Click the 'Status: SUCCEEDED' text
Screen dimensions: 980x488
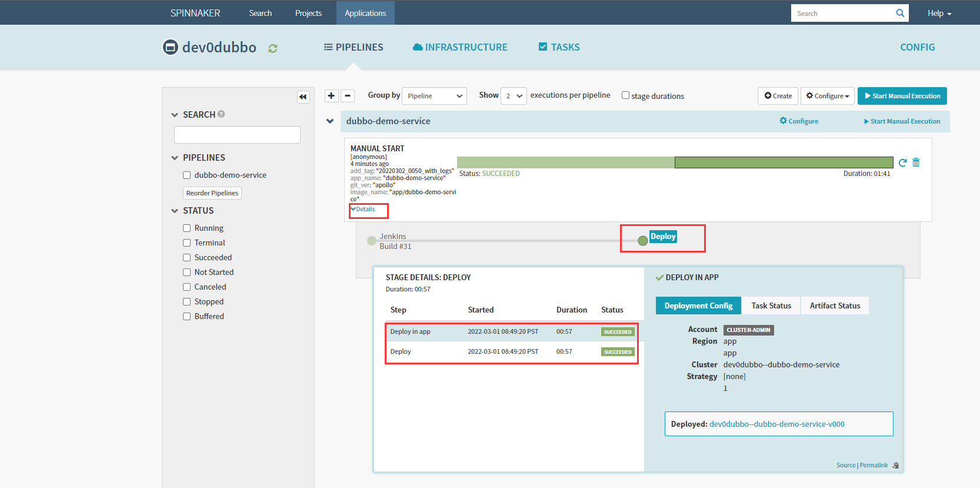pyautogui.click(x=489, y=174)
